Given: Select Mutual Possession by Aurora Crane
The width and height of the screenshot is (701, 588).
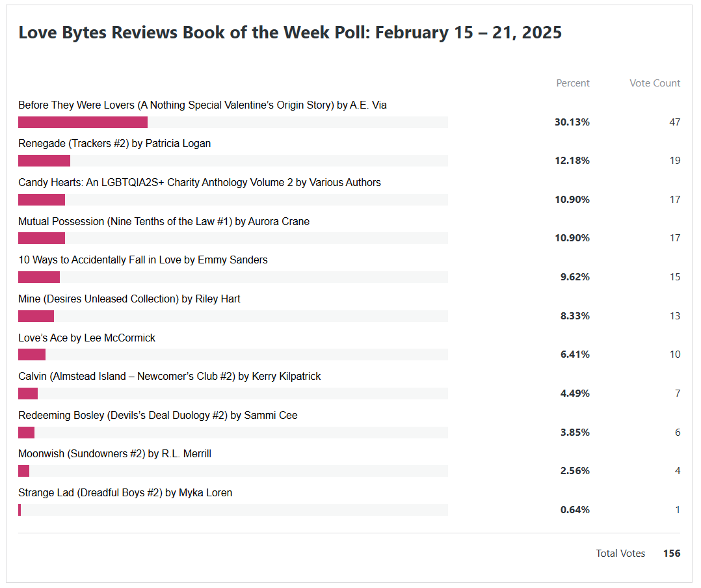Looking at the screenshot, I should tap(164, 222).
